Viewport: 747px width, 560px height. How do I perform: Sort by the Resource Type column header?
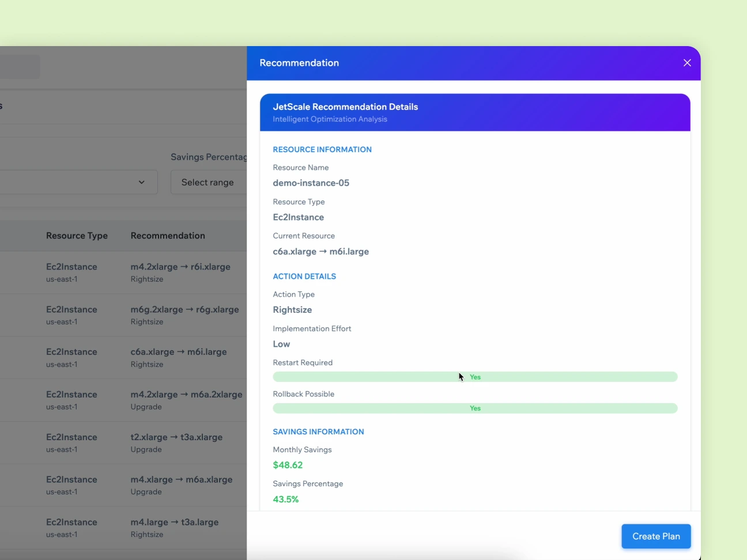77,236
